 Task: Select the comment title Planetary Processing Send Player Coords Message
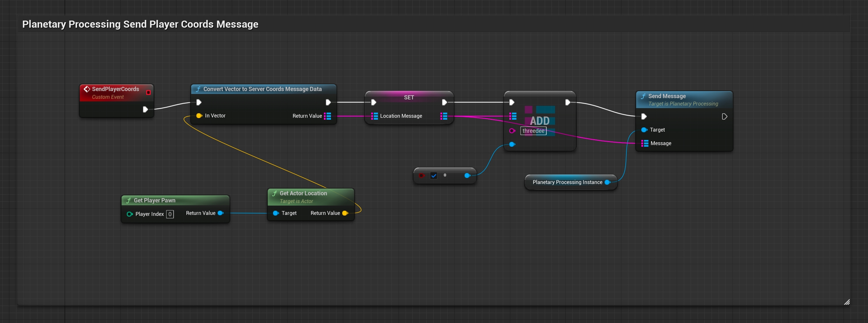(140, 24)
